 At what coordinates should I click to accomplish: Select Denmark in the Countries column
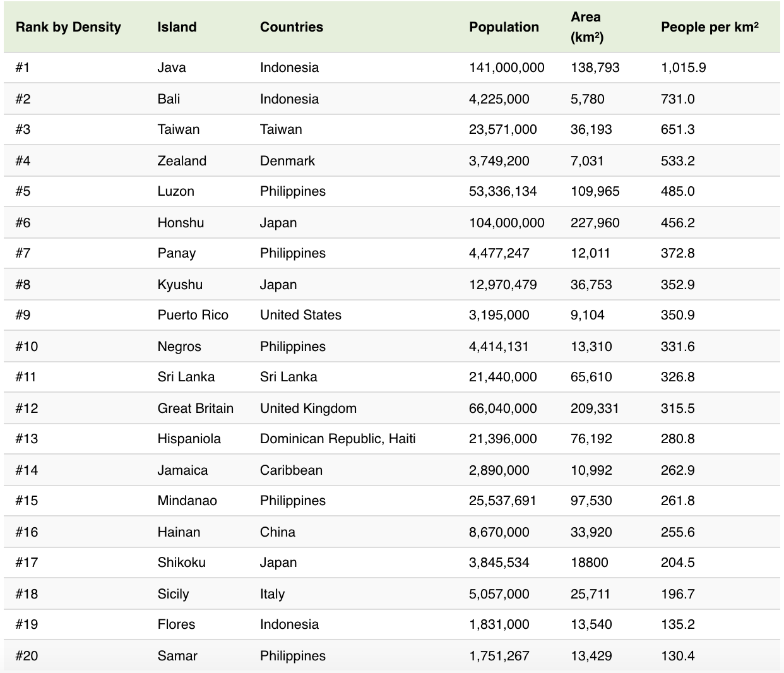pyautogui.click(x=287, y=161)
